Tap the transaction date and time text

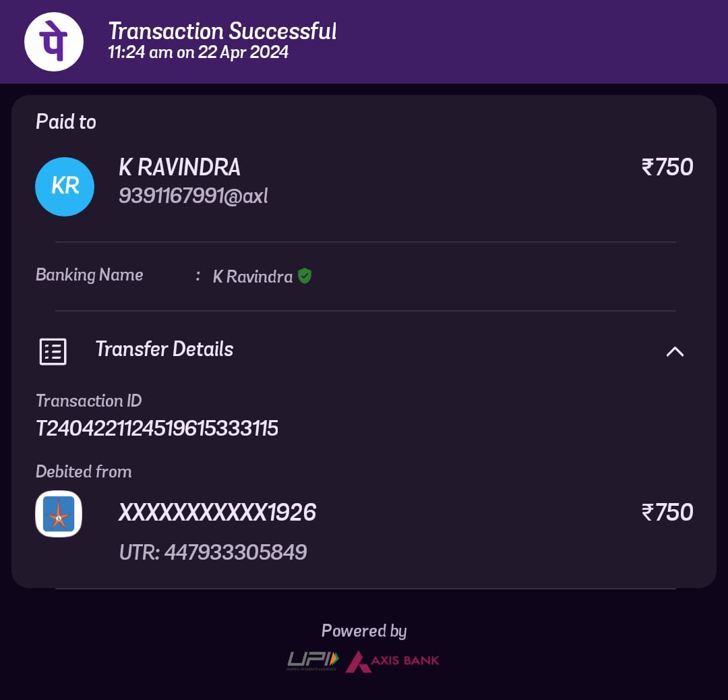click(x=198, y=52)
